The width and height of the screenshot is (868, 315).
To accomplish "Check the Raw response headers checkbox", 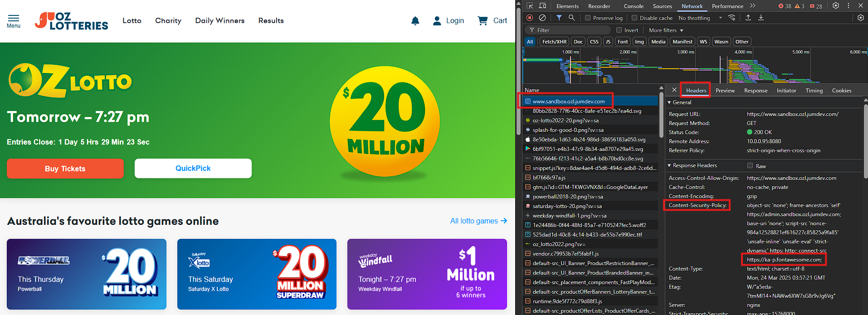I will point(750,166).
